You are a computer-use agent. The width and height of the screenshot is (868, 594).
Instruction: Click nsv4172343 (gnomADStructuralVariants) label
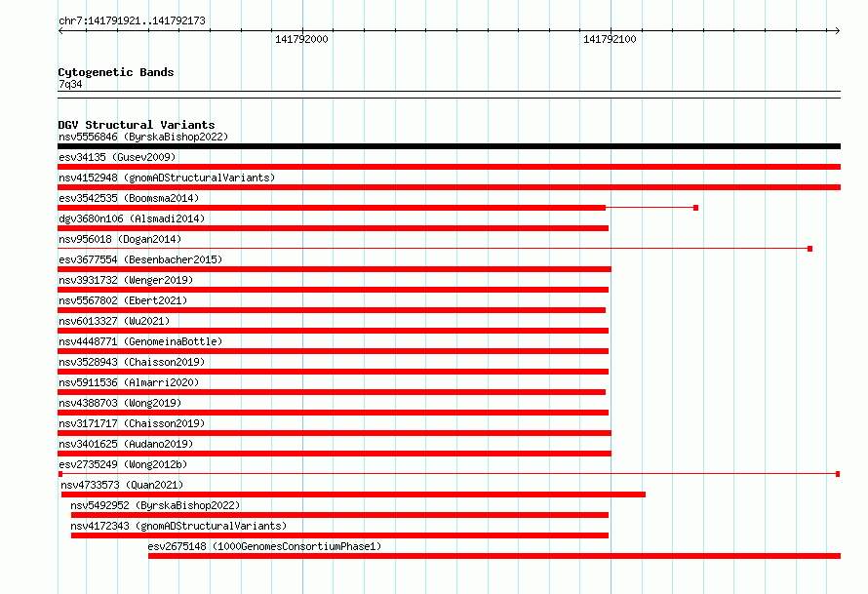point(178,526)
